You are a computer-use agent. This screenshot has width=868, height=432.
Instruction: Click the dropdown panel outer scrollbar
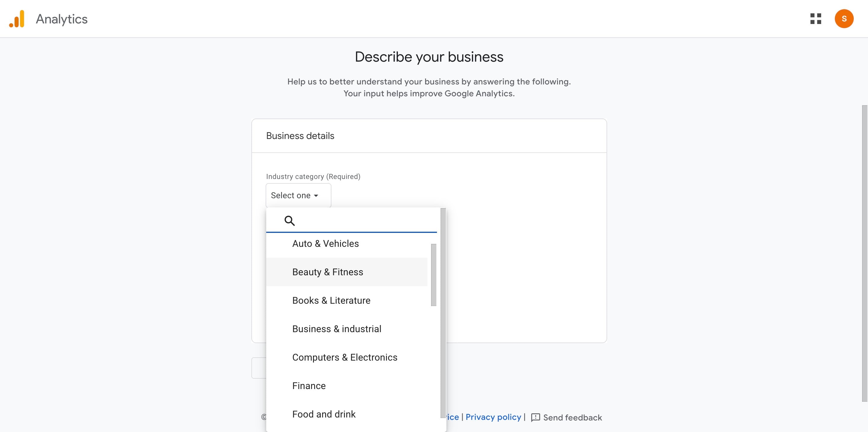(x=443, y=313)
